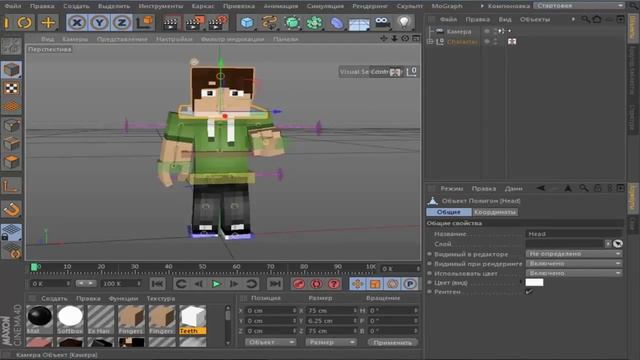Click the green subdivision generator icon
The image size is (640, 360).
[291, 23]
